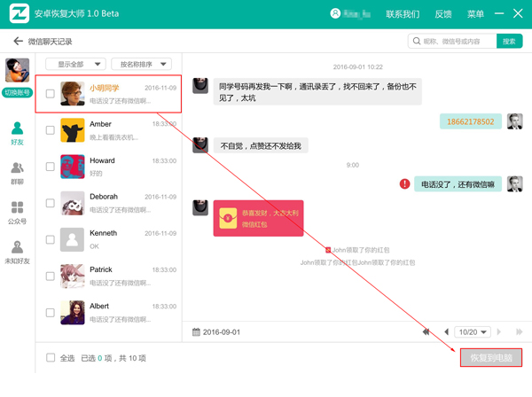Go to previous page with left arrow
532x397 pixels.
pyautogui.click(x=447, y=332)
